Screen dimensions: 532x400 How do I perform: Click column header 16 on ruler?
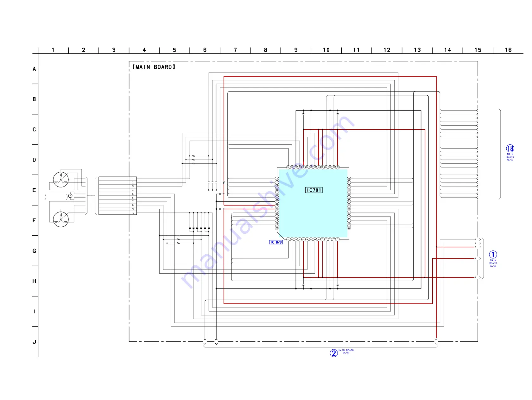pyautogui.click(x=508, y=50)
